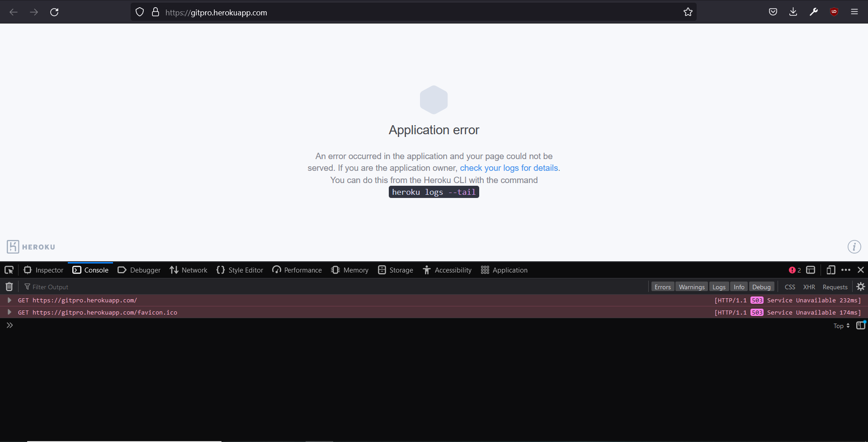
Task: Select the Console tab
Action: (90, 270)
